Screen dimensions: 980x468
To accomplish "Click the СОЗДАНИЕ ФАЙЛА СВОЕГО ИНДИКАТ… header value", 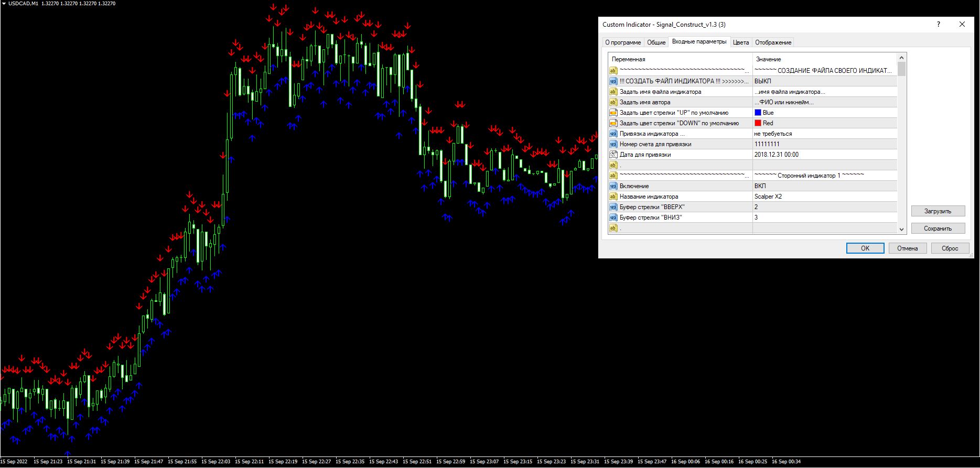I will pyautogui.click(x=823, y=71).
